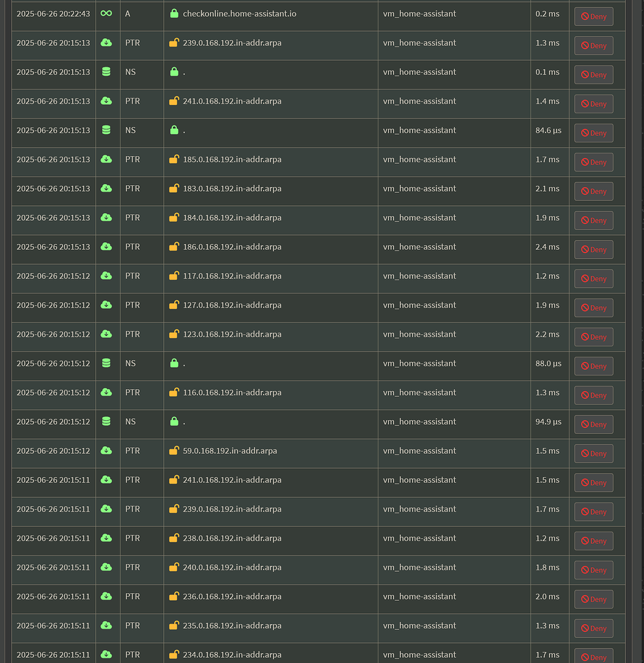Open the 186.0.168.192.in-addr.arpa domain entry
This screenshot has height=663, width=644.
232,247
